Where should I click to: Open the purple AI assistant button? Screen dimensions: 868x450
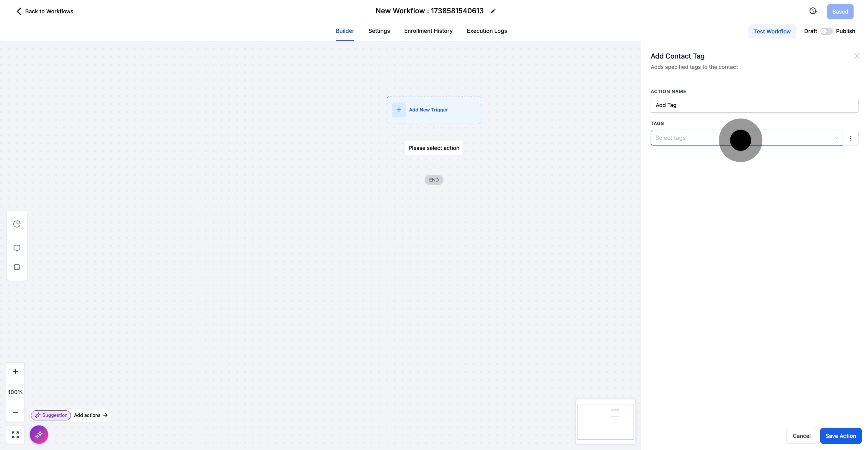point(39,435)
